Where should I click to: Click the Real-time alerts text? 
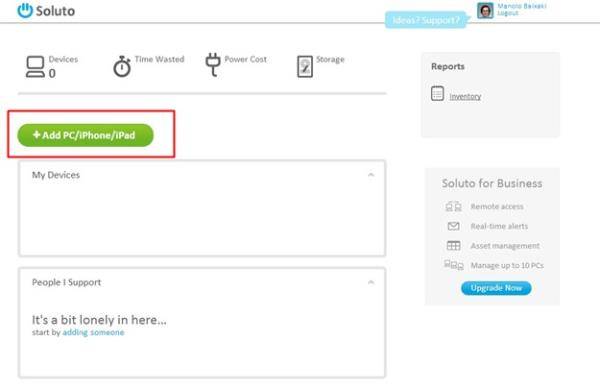coord(499,226)
